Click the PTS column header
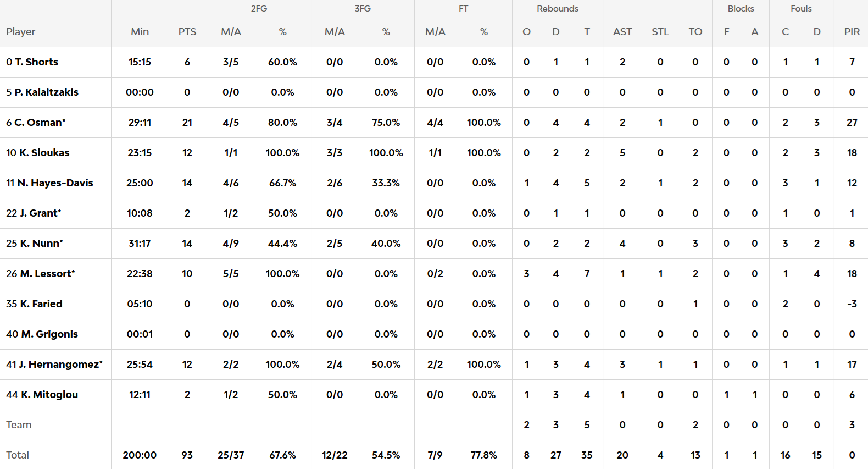 [x=187, y=32]
